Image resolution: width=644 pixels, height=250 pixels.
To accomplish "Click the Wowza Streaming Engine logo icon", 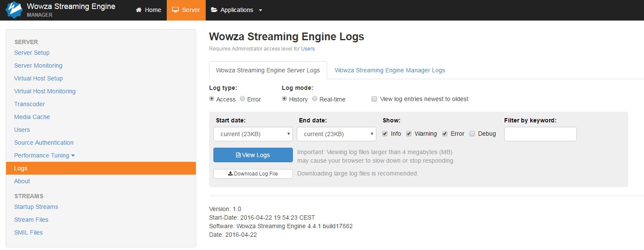I will 14,10.
